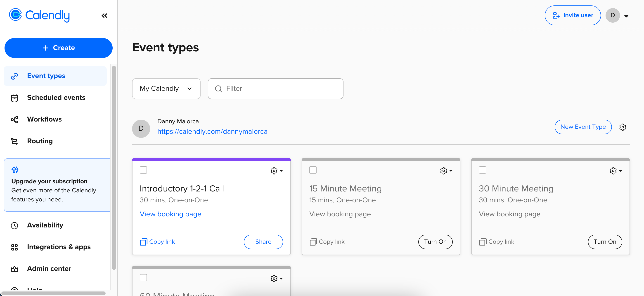This screenshot has height=296, width=644.
Task: Click the profile settings gear beside New Event Type
Action: click(623, 127)
